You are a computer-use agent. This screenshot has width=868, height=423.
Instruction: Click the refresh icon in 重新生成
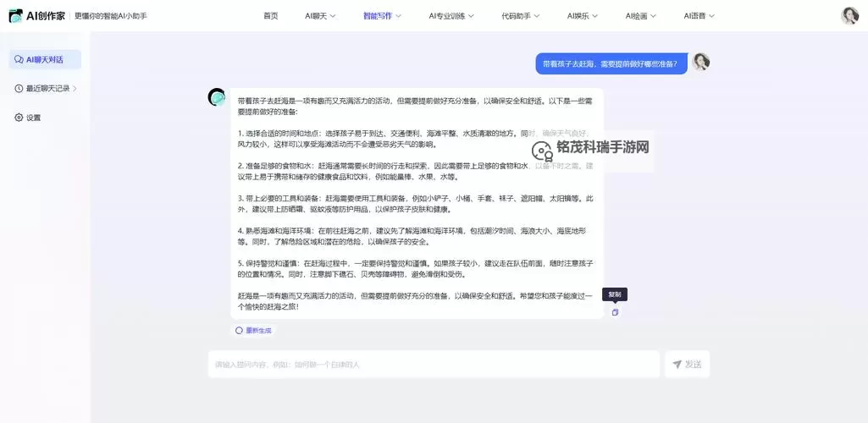[x=239, y=330]
